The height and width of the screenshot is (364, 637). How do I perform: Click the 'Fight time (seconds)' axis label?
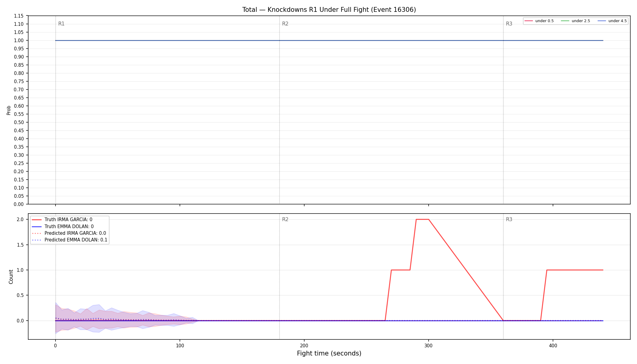click(329, 353)
